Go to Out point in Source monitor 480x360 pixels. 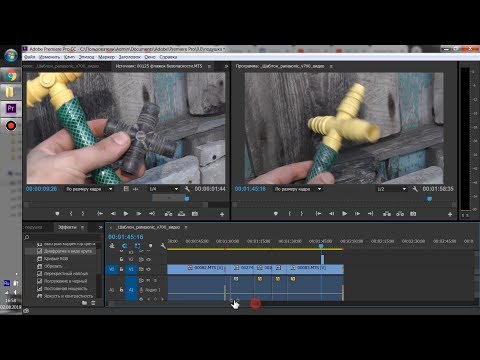152,214
